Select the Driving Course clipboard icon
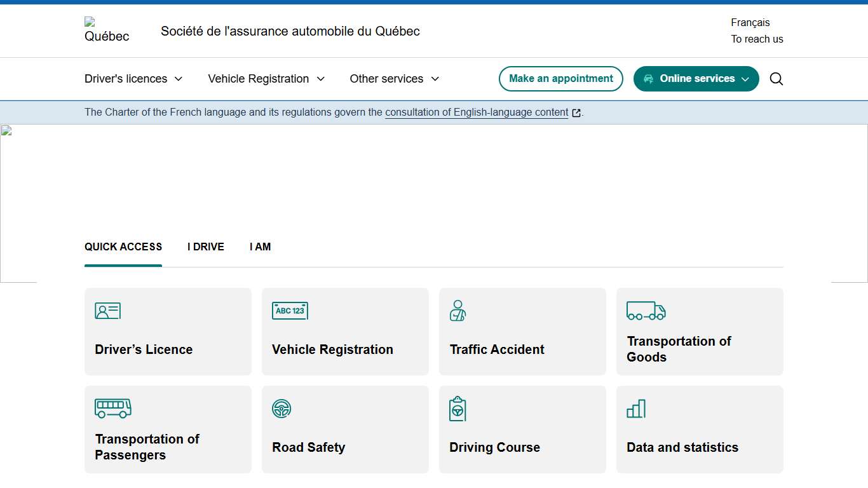868x488 pixels. pos(458,409)
